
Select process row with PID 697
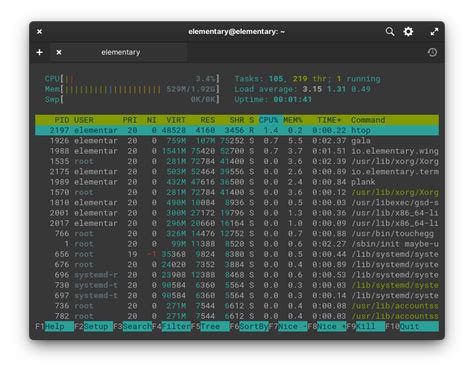pyautogui.click(x=237, y=296)
